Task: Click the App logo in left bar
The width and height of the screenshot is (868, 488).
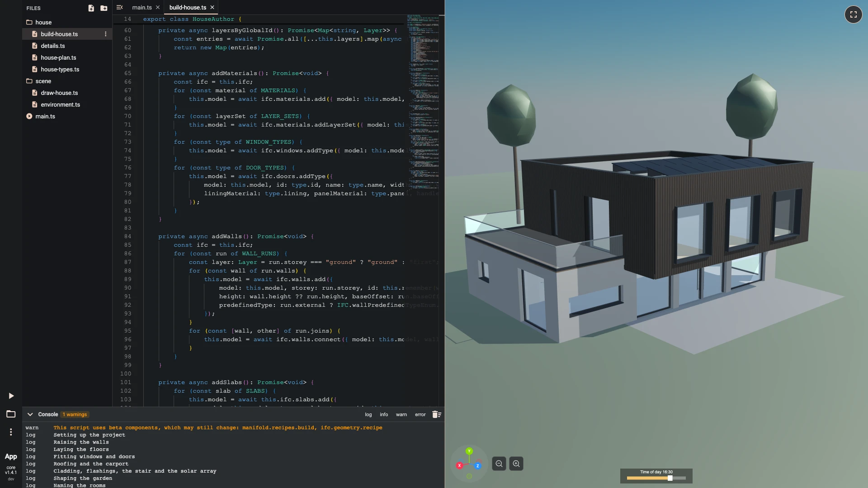Action: pos(11,456)
